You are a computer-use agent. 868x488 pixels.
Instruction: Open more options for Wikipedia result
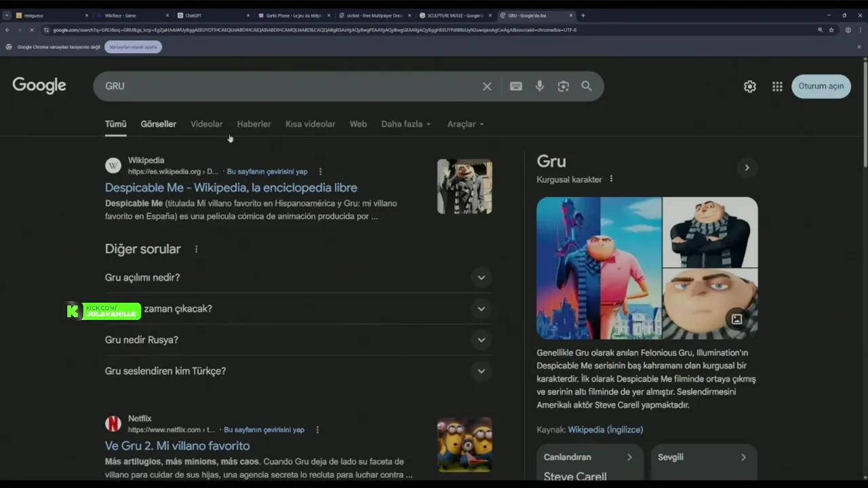[x=321, y=171]
